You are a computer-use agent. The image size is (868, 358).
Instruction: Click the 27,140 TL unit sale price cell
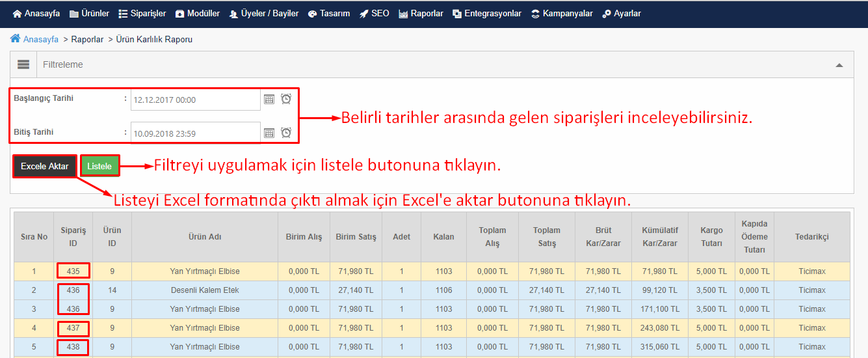[356, 290]
